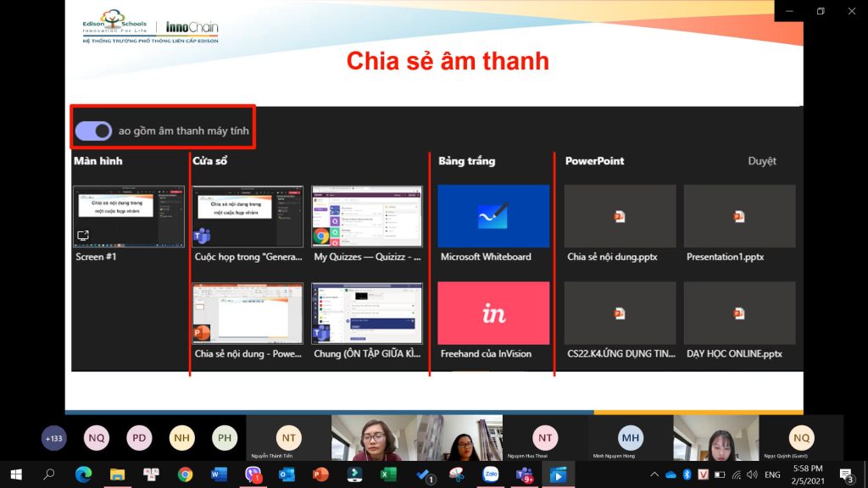Pick Presentation1.pptx from PowerPoint list

tap(739, 217)
